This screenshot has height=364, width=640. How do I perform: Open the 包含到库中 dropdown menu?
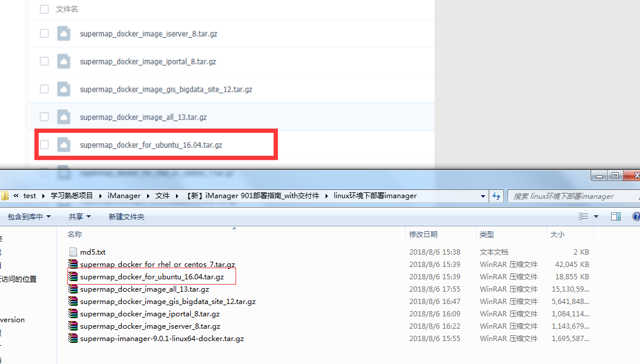coord(29,217)
